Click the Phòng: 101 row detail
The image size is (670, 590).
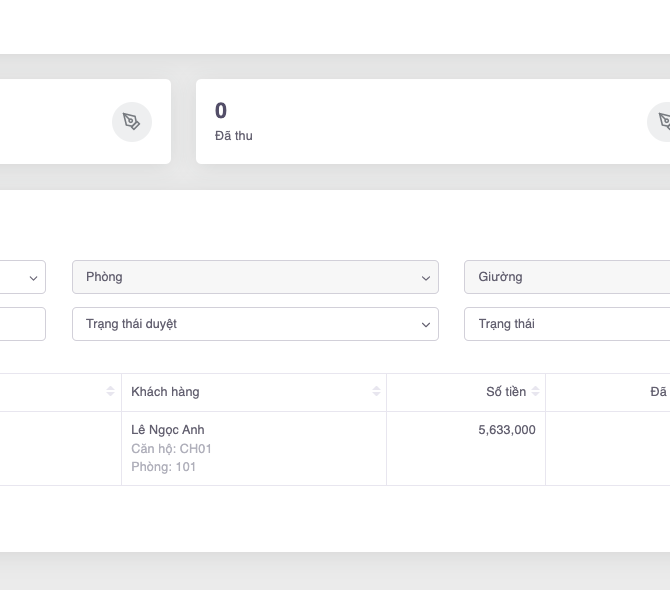click(164, 467)
